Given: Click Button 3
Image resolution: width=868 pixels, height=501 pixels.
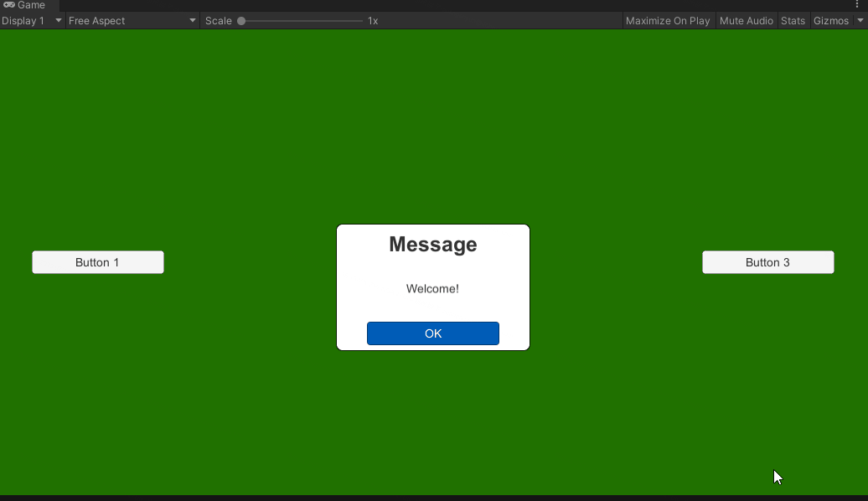Looking at the screenshot, I should click(767, 262).
